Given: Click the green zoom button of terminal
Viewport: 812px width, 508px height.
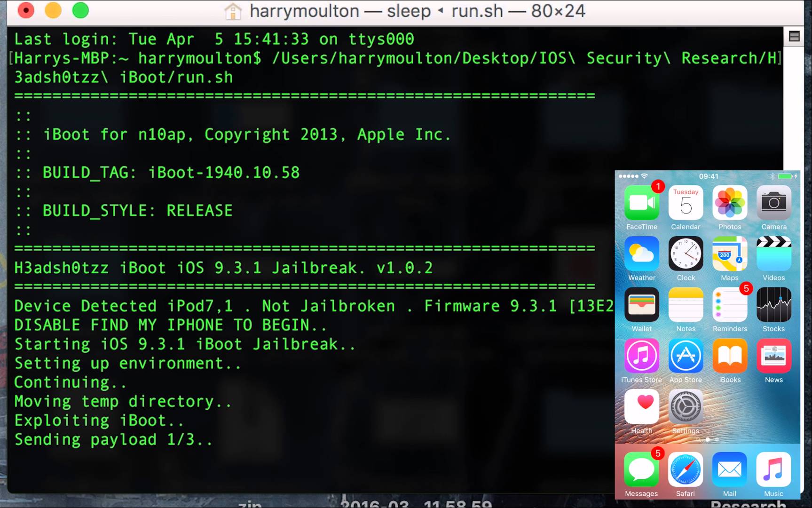Looking at the screenshot, I should click(80, 10).
